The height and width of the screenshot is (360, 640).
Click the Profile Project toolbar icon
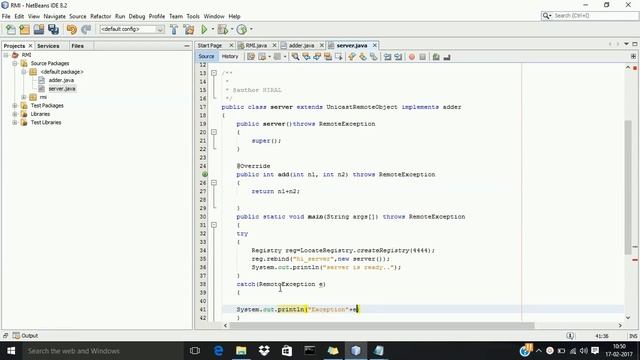(x=242, y=29)
